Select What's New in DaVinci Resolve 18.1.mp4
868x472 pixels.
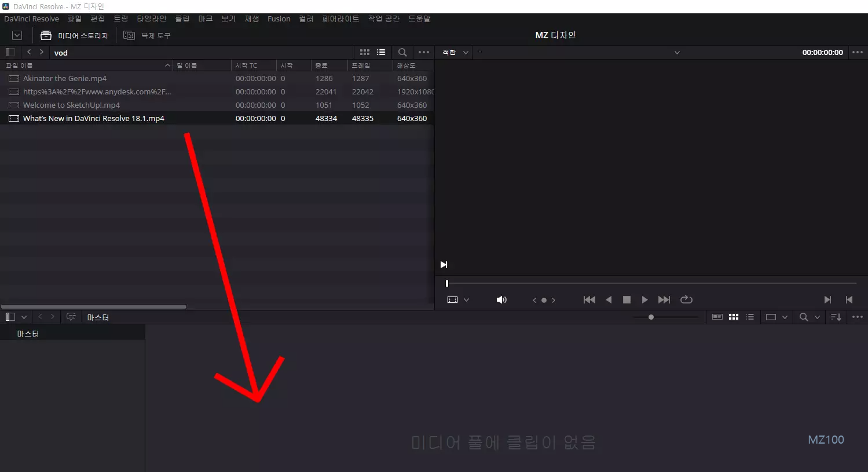pyautogui.click(x=217, y=118)
